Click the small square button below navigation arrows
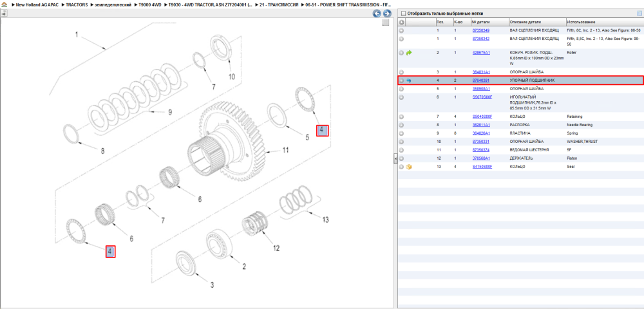The image size is (644, 309). click(x=385, y=23)
